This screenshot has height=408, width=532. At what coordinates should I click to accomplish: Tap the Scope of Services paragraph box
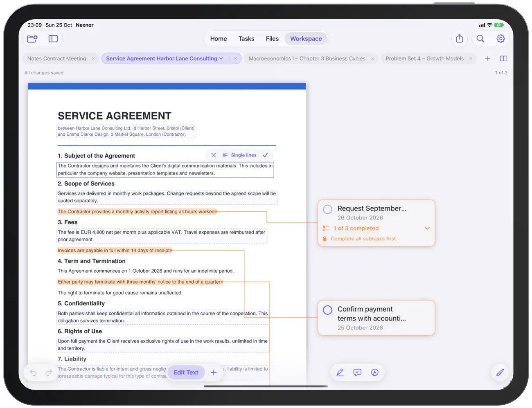tap(167, 197)
